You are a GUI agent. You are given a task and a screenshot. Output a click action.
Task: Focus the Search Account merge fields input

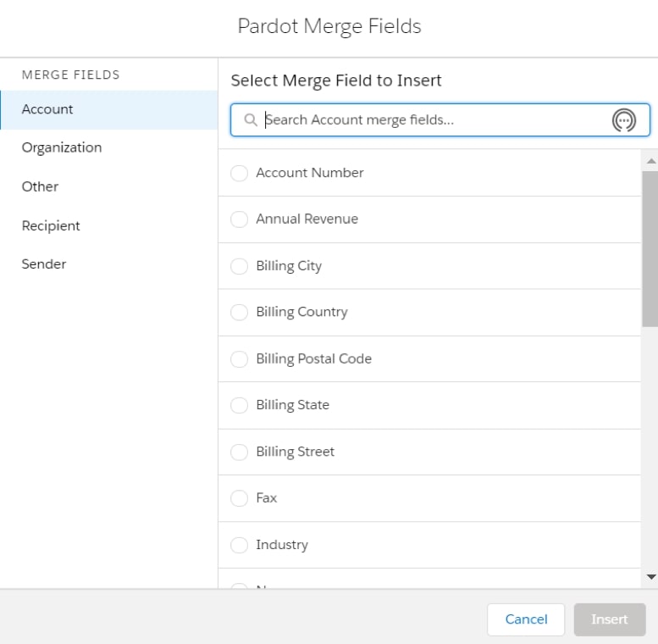440,120
